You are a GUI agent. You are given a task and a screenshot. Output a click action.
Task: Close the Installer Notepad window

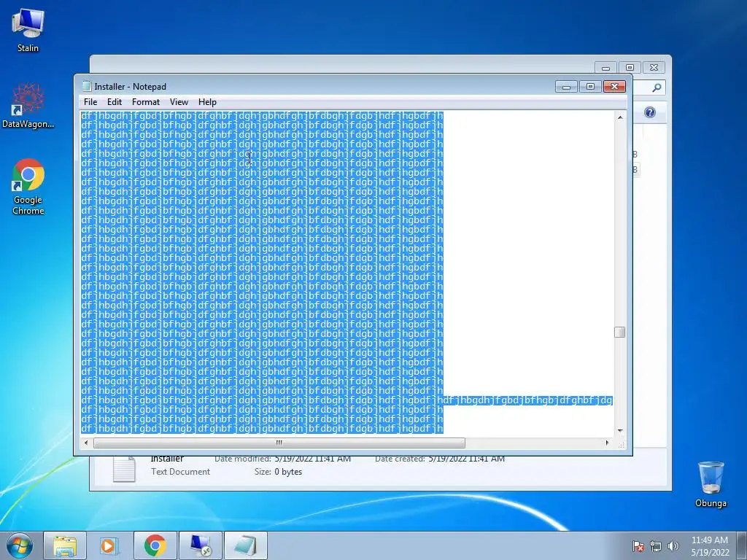point(614,87)
